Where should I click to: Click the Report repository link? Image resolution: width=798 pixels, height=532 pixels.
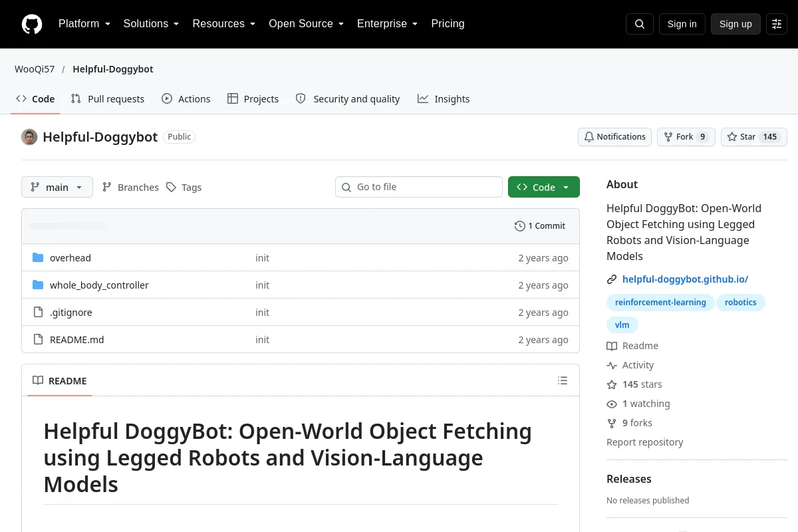644,442
